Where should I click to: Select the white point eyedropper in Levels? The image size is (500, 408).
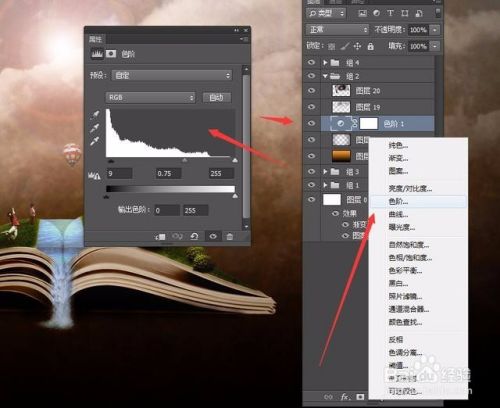coord(95,141)
